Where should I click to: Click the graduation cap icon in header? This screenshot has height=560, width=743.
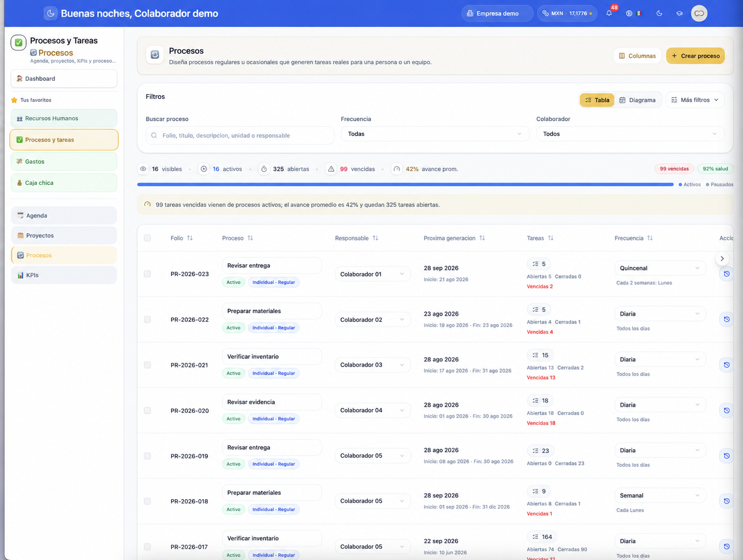coord(679,13)
